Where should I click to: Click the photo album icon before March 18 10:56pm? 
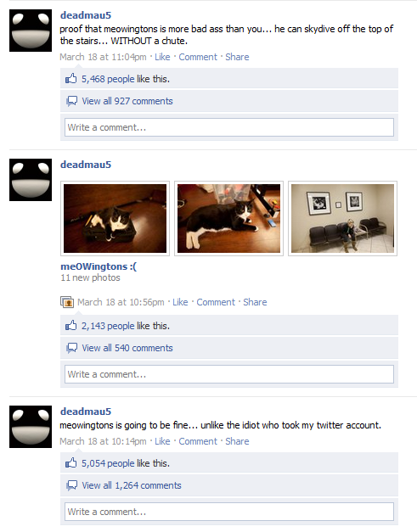coord(67,302)
